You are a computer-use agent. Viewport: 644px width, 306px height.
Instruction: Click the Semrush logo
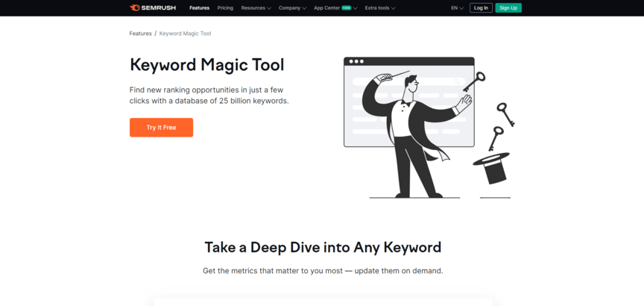[155, 7]
